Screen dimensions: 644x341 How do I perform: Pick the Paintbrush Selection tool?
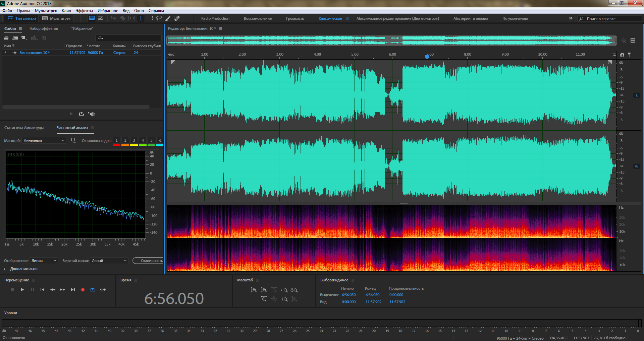pyautogui.click(x=168, y=18)
